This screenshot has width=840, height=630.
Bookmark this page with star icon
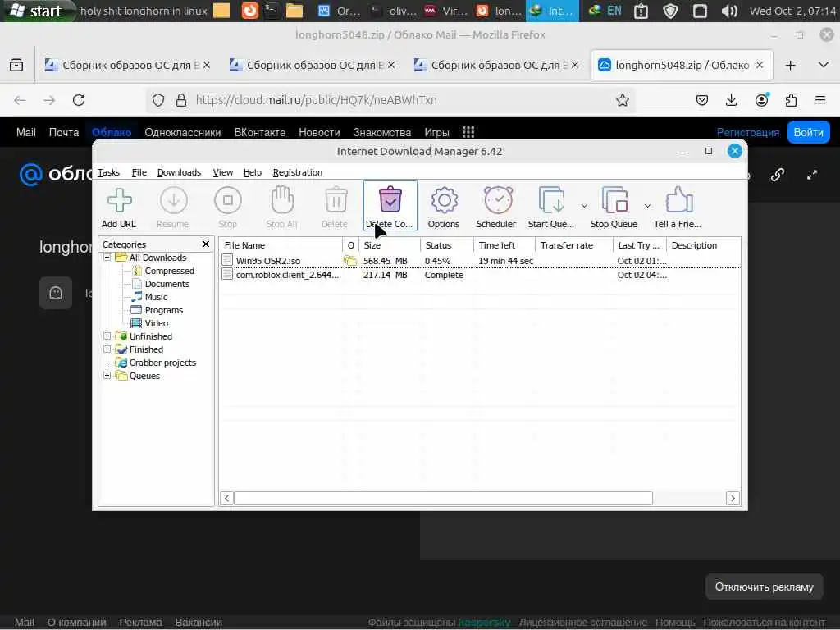[622, 100]
